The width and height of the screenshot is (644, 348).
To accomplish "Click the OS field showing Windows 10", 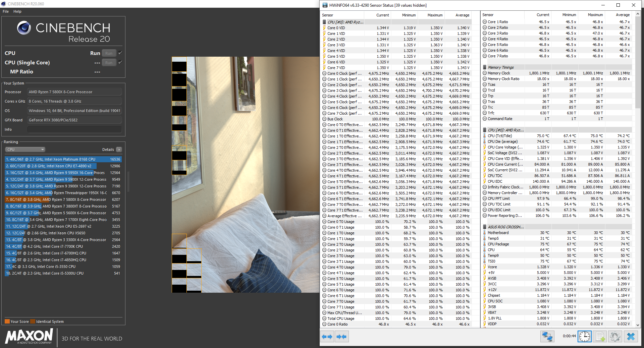I will click(x=74, y=111).
